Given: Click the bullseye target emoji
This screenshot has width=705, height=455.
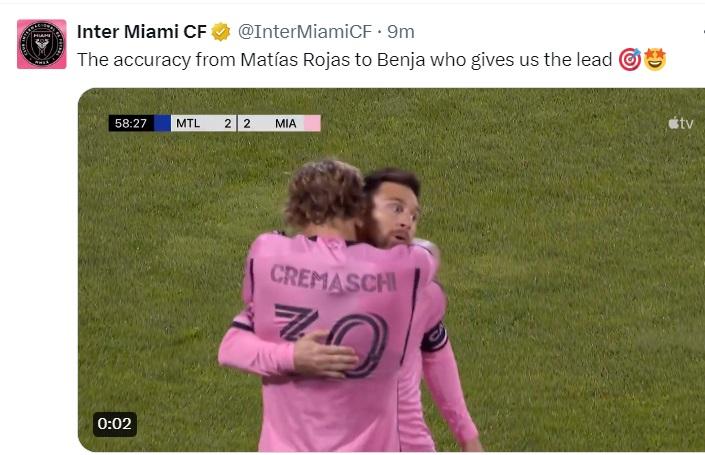Looking at the screenshot, I should 629,60.
